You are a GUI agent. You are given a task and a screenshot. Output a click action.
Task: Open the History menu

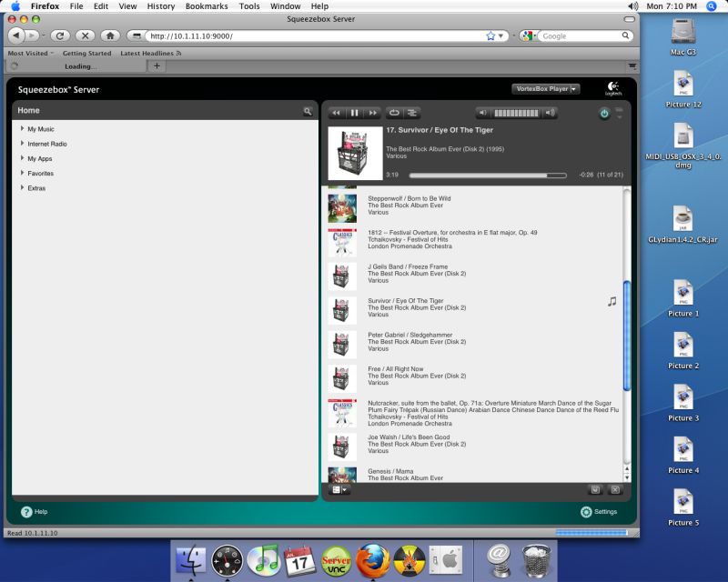(x=161, y=6)
